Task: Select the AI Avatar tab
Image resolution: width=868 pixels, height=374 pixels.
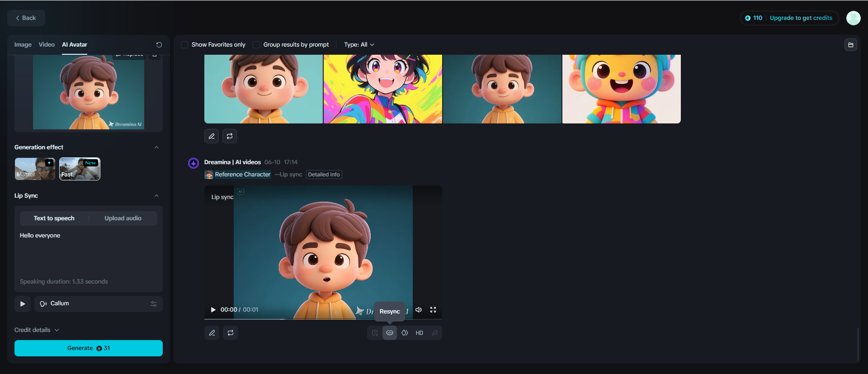Action: coord(75,45)
